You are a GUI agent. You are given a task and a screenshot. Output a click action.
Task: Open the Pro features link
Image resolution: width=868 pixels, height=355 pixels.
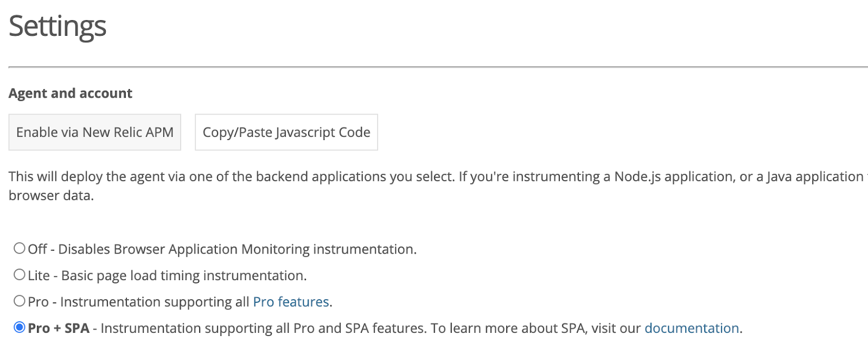pos(291,302)
